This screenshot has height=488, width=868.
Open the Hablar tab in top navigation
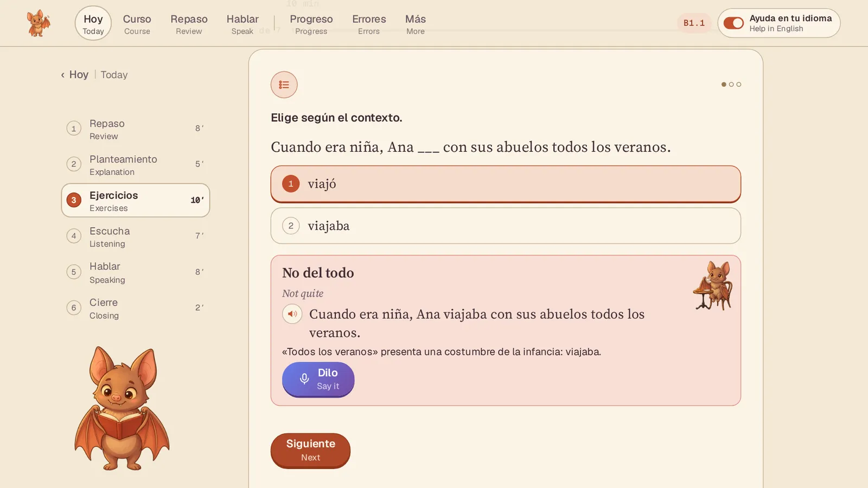point(242,24)
